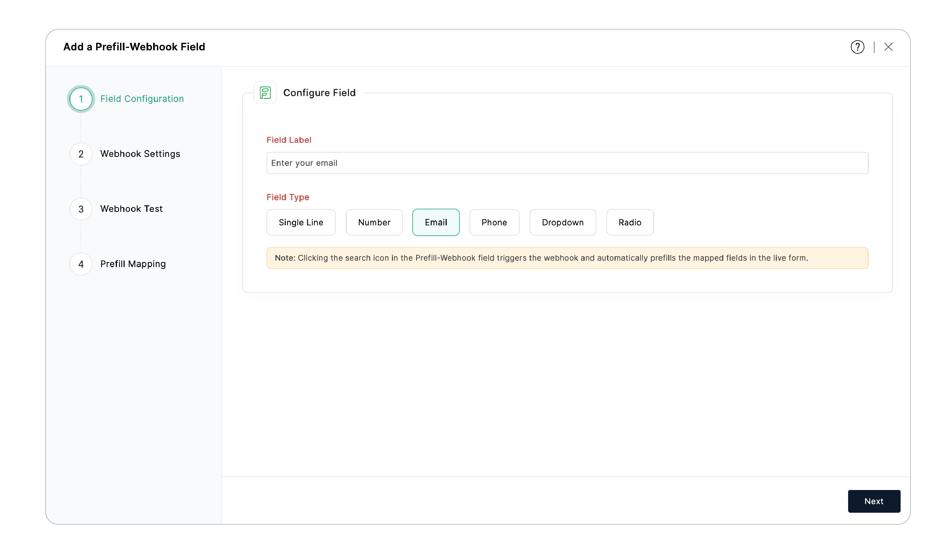Click step 1 circle in stepper
The height and width of the screenshot is (560, 943).
[x=81, y=99]
